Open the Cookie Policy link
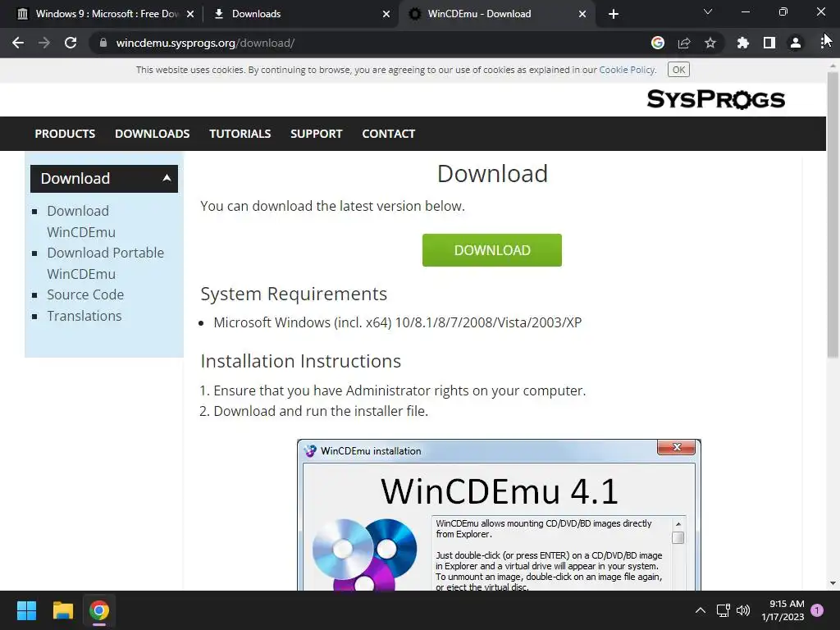This screenshot has width=840, height=630. coord(627,70)
